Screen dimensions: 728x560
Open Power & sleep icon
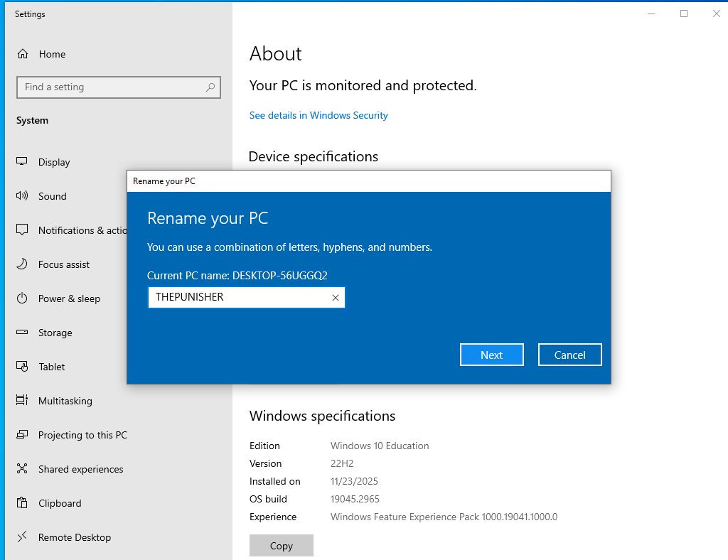pyautogui.click(x=22, y=298)
